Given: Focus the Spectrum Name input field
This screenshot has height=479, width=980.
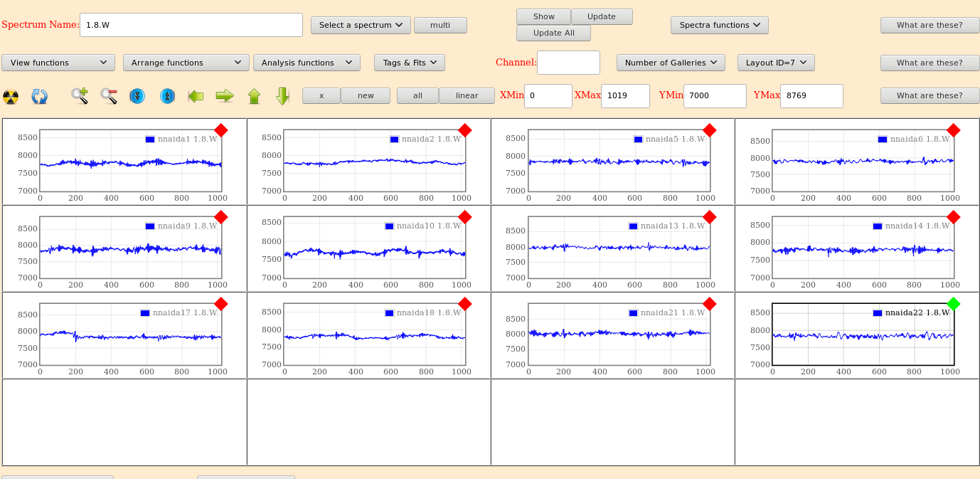Looking at the screenshot, I should (191, 25).
